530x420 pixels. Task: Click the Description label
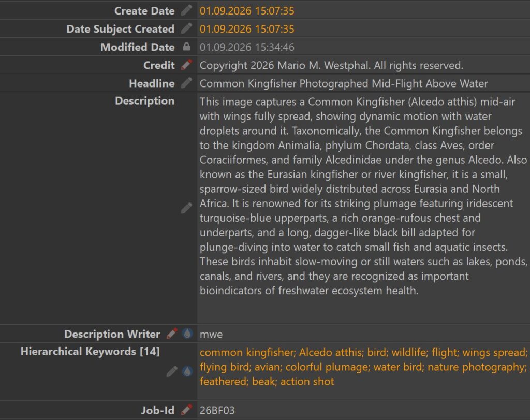(145, 101)
